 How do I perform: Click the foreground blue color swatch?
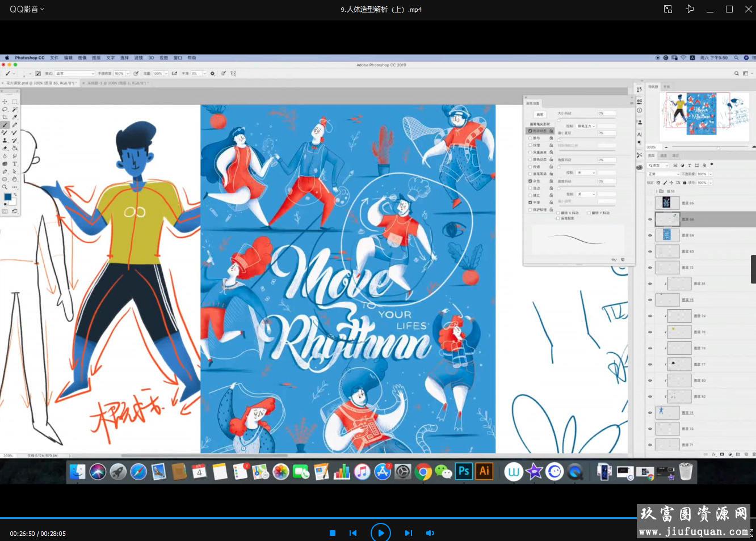8,197
